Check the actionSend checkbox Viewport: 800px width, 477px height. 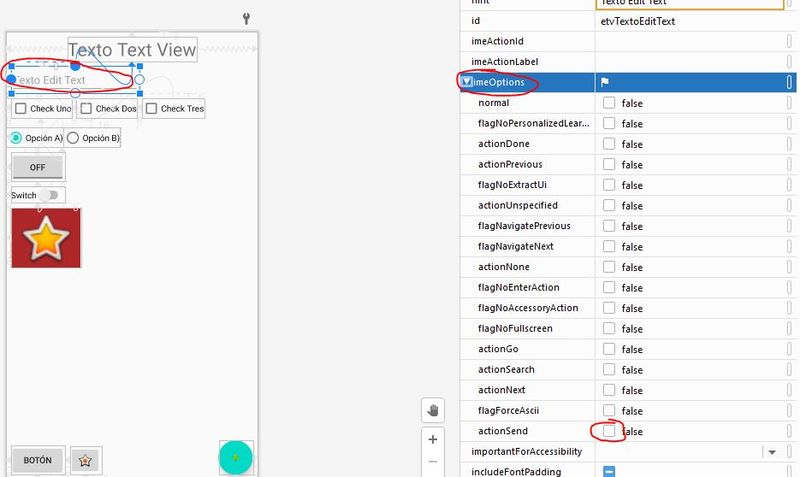pos(609,431)
